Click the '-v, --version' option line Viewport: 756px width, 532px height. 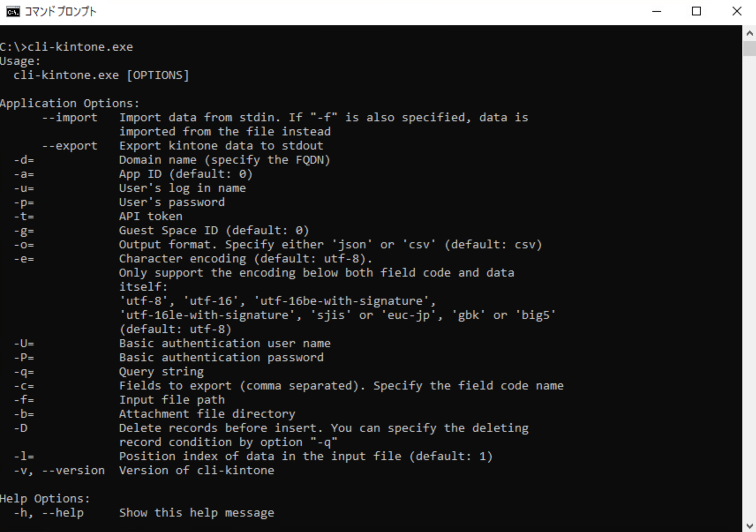pos(144,470)
